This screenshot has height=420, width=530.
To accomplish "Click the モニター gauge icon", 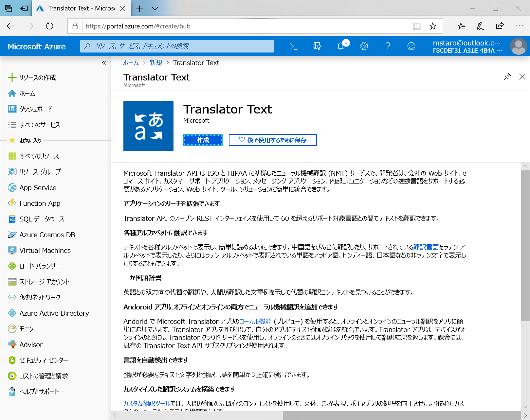I will (x=12, y=329).
